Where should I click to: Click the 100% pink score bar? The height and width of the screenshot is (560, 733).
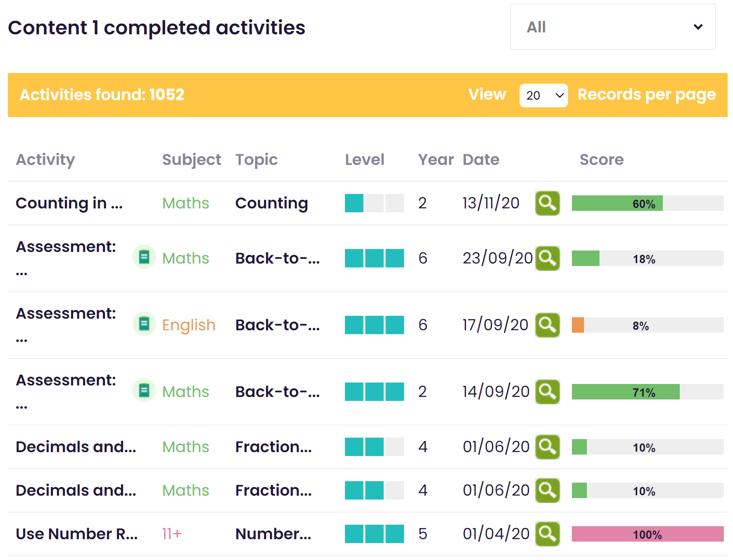click(x=647, y=534)
